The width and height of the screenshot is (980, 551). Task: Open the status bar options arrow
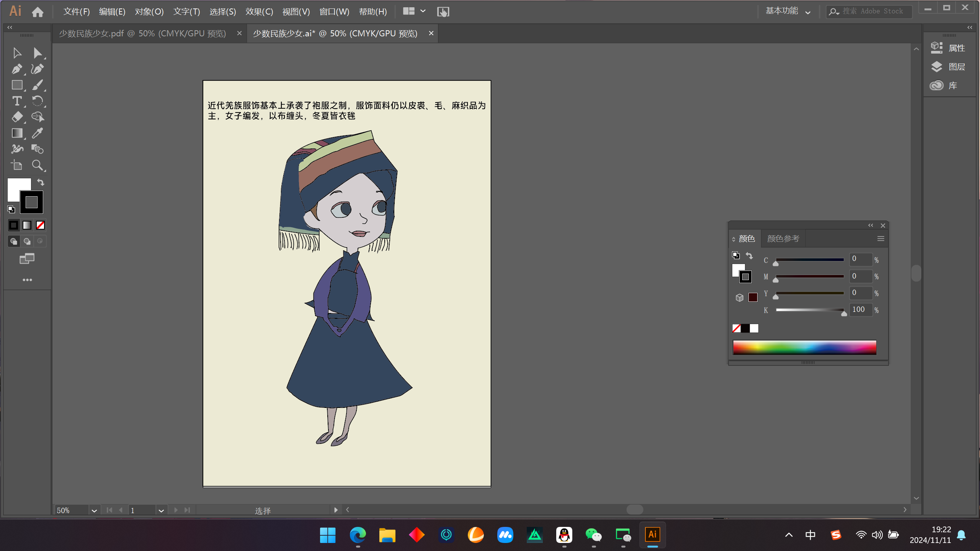point(336,510)
